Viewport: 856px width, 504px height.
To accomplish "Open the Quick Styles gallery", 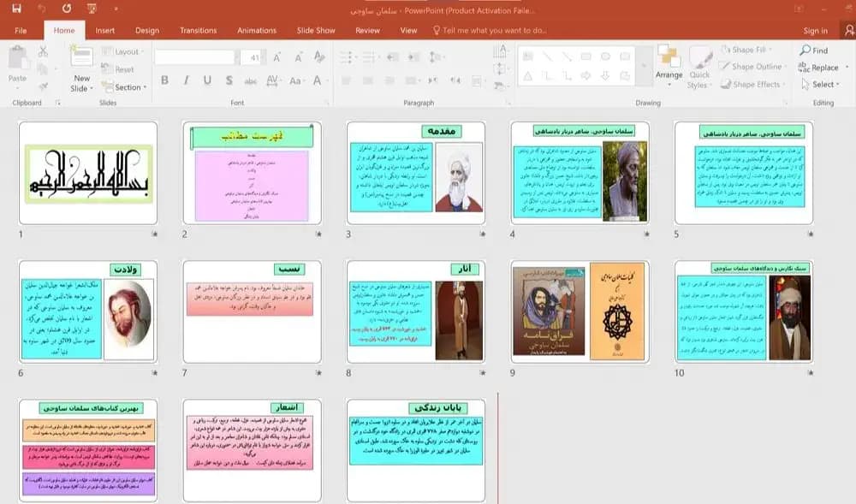I will tap(699, 68).
